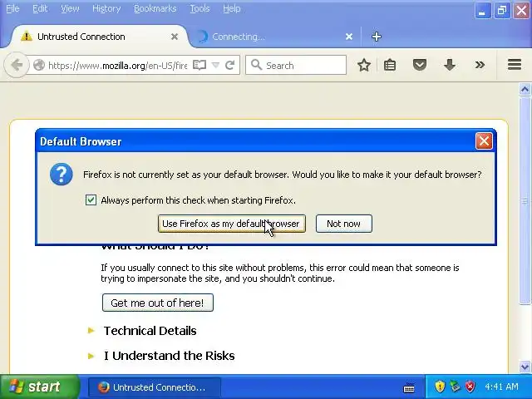Minimize the Firefox window

pos(482,11)
